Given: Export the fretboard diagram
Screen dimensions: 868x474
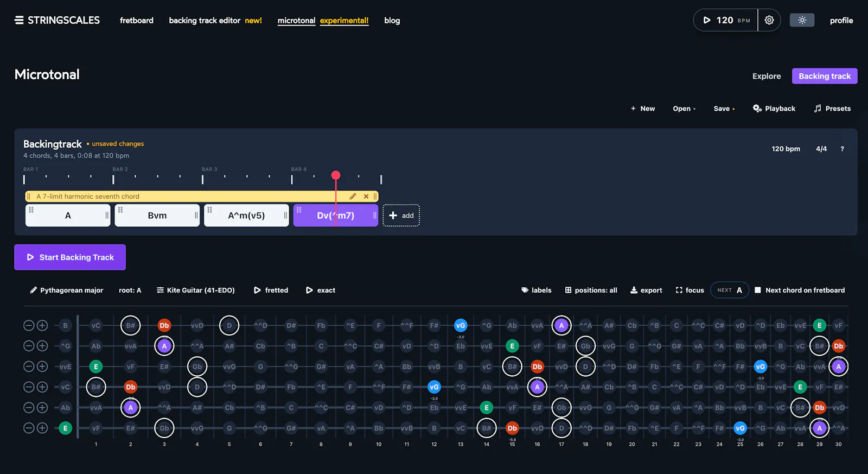Looking at the screenshot, I should pos(646,290).
